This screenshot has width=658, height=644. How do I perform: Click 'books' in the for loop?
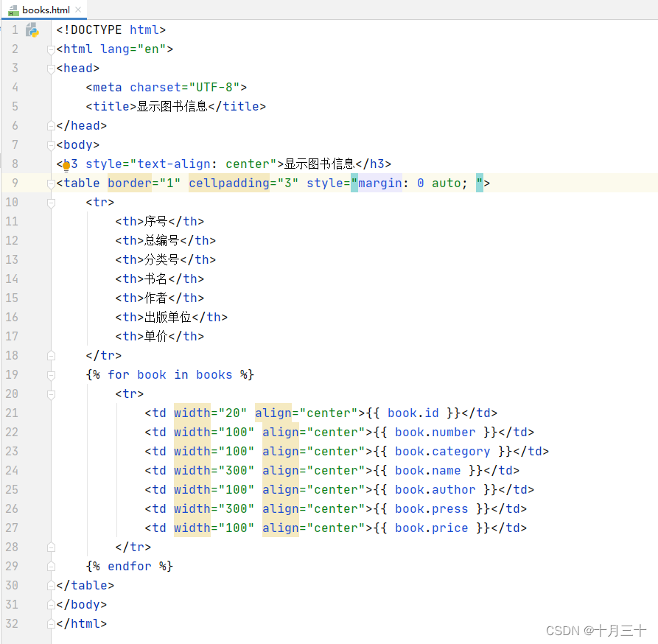pos(214,374)
